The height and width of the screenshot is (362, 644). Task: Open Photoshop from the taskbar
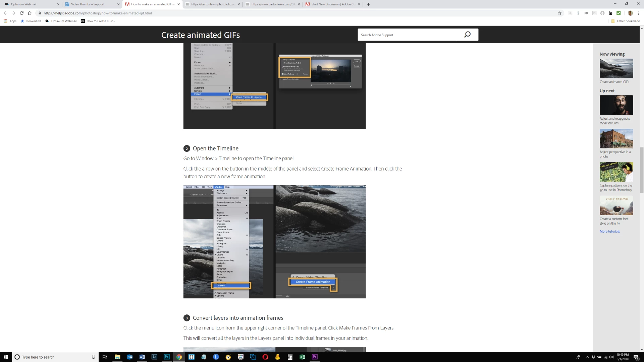point(167,357)
